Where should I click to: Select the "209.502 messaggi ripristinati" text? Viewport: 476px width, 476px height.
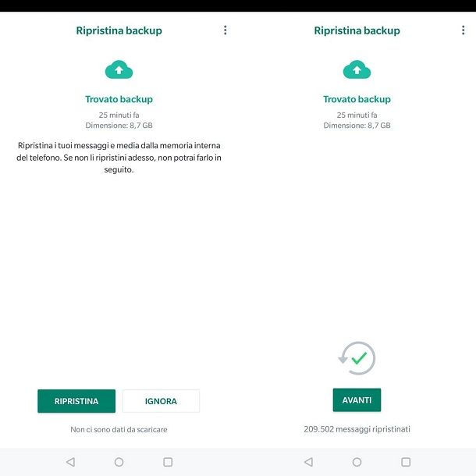click(x=357, y=429)
